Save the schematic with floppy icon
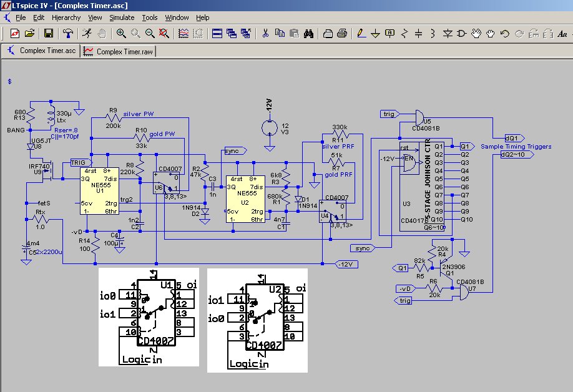Screen dimensions: 573x392 point(49,34)
